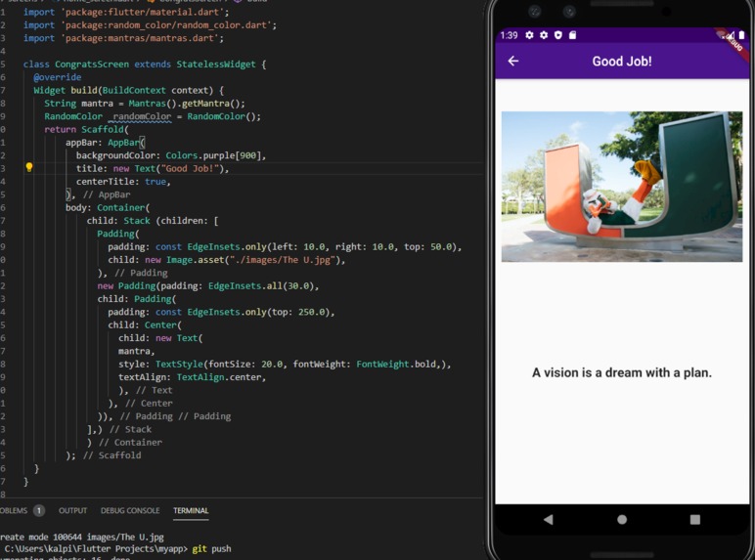Tap the Android recents square button
This screenshot has height=560, width=755.
click(694, 519)
